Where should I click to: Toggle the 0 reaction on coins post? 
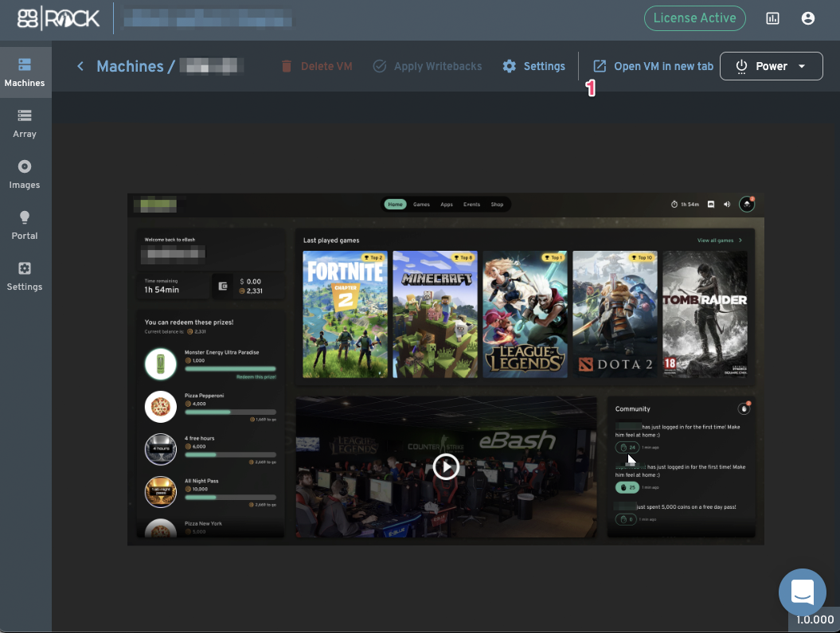626,519
